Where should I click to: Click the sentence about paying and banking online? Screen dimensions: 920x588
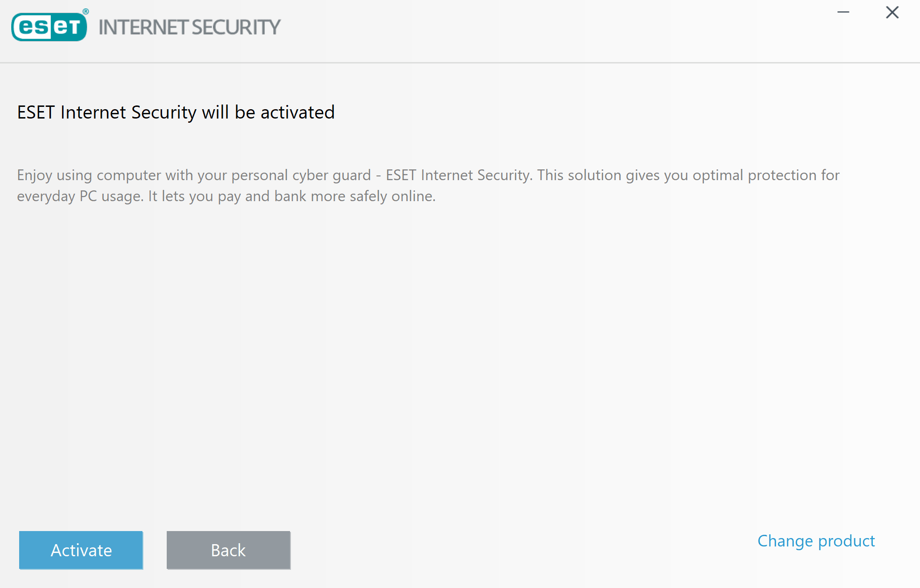pyautogui.click(x=292, y=196)
